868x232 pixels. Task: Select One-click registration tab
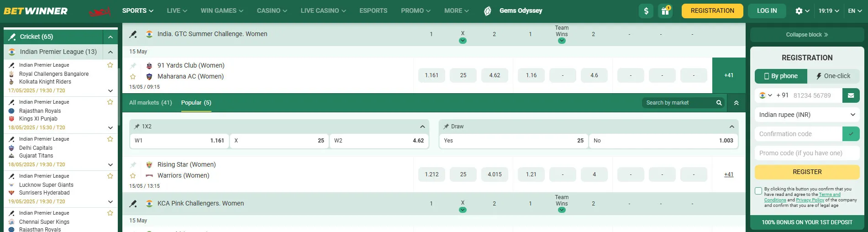tap(833, 76)
